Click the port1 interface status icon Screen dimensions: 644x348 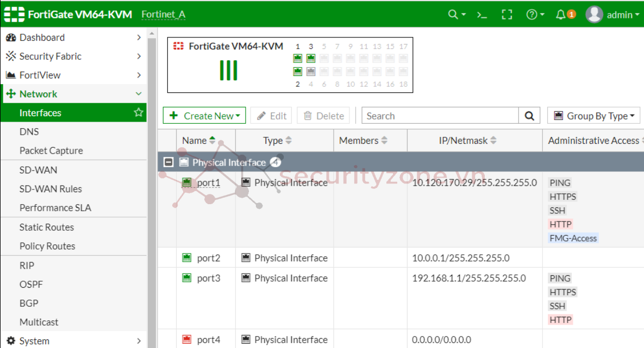point(187,182)
